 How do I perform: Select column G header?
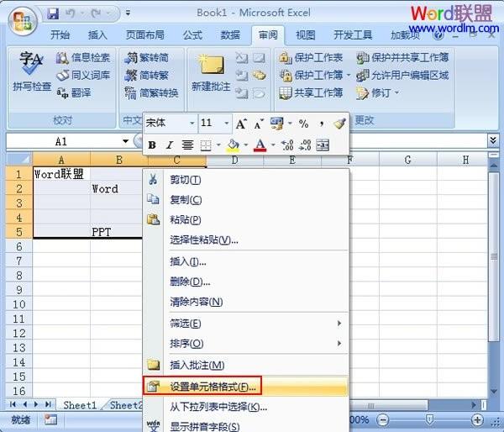tap(408, 160)
